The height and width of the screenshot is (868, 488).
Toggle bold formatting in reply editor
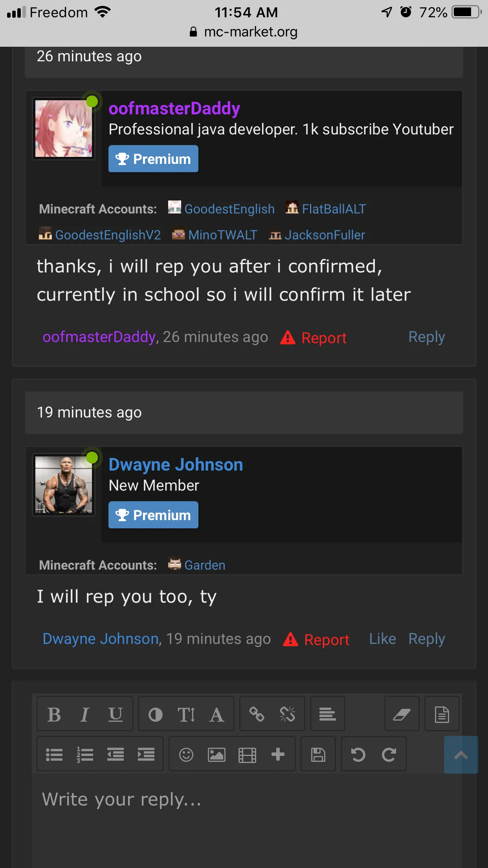pyautogui.click(x=54, y=714)
